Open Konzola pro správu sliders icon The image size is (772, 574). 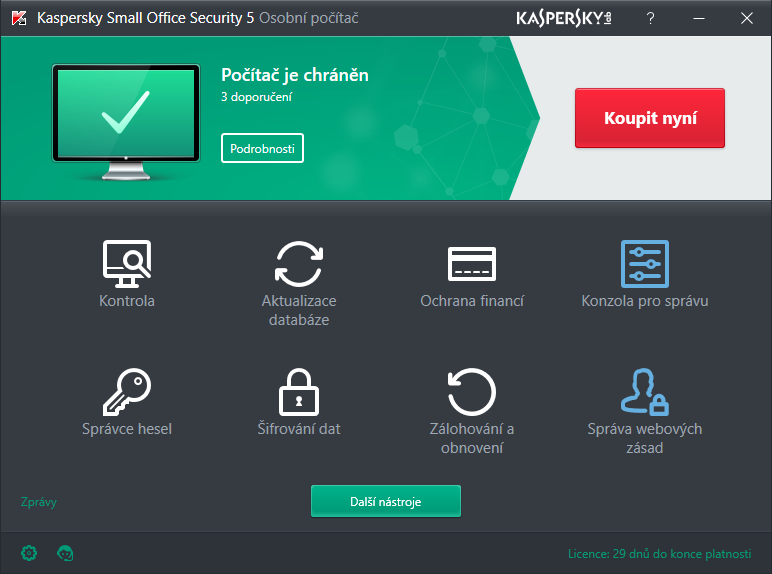tap(644, 264)
